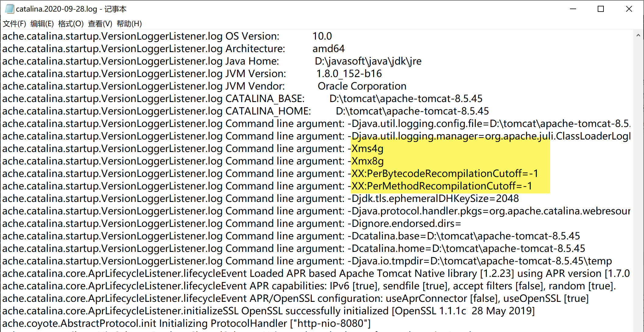The width and height of the screenshot is (644, 332).
Task: Click the JVM Version value 1.8.0_152-b16
Action: pyautogui.click(x=349, y=74)
